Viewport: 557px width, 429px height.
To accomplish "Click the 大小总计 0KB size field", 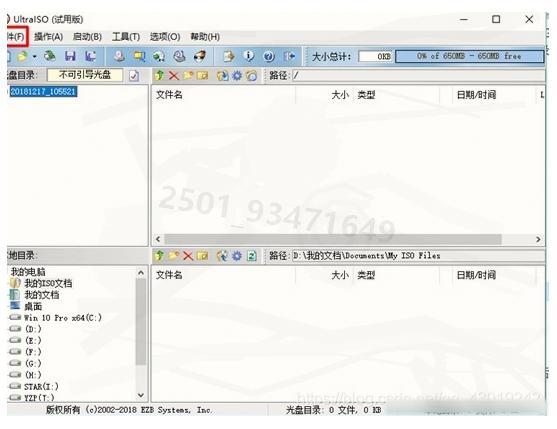I will [375, 56].
